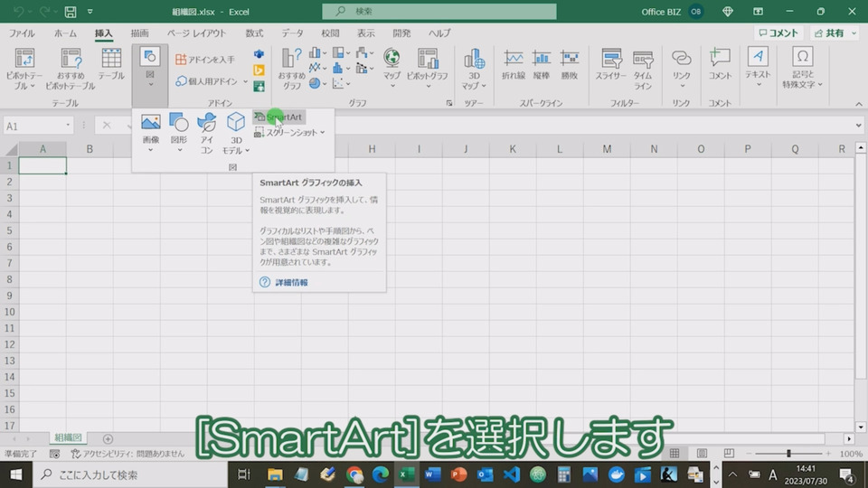Screen dimensions: 868x488
Task: Switch to Normal view in status bar
Action: [675, 454]
